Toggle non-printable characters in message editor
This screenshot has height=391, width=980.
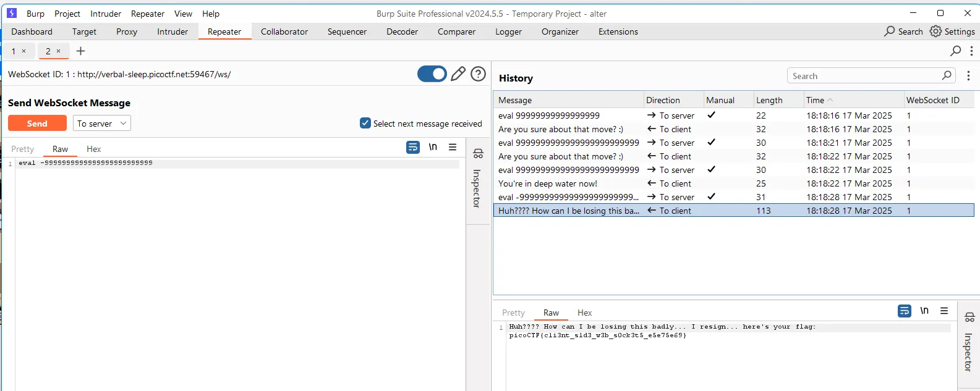point(433,147)
